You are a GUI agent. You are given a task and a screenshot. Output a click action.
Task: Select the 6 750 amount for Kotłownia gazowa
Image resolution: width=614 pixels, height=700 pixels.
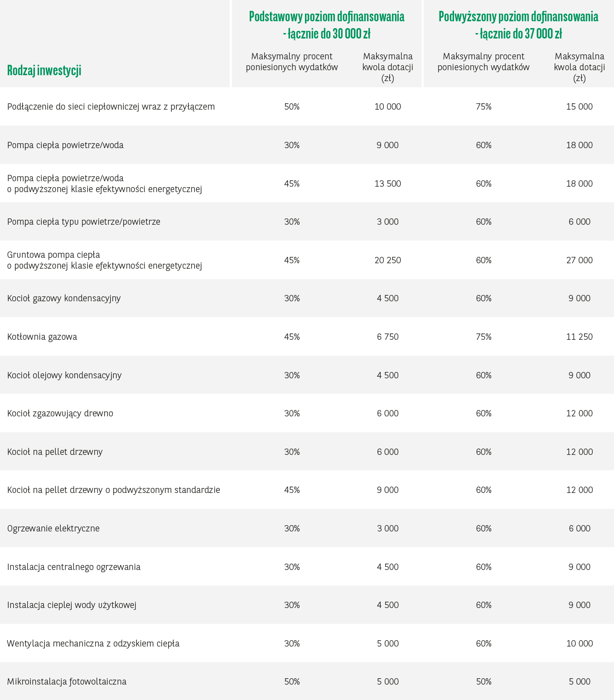[x=387, y=337]
